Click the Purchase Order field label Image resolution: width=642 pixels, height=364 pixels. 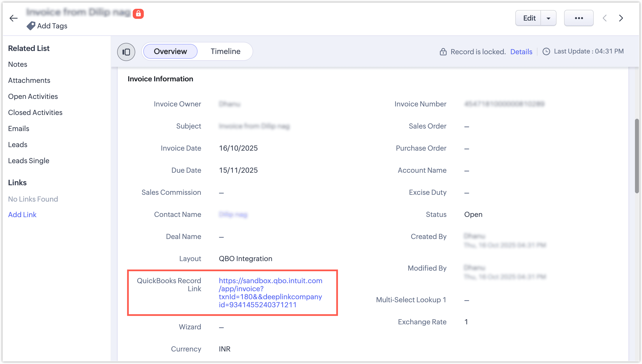tap(421, 148)
